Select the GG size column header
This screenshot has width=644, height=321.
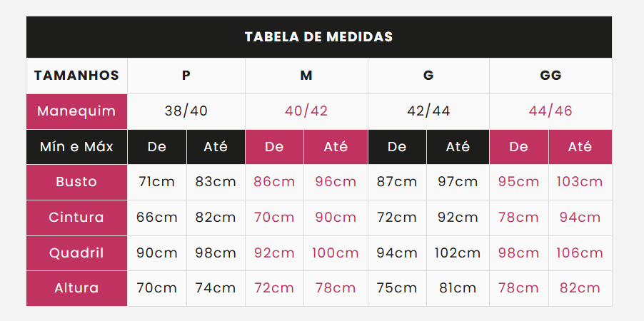pos(550,76)
